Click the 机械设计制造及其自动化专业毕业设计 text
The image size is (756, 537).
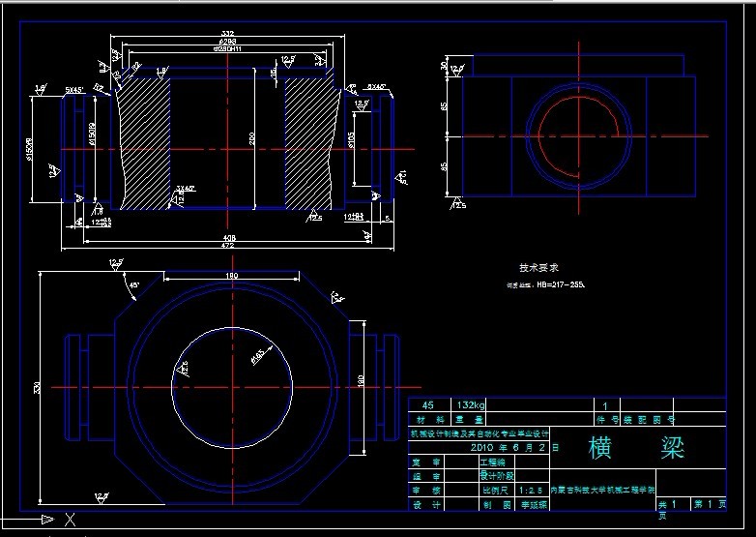pyautogui.click(x=480, y=433)
